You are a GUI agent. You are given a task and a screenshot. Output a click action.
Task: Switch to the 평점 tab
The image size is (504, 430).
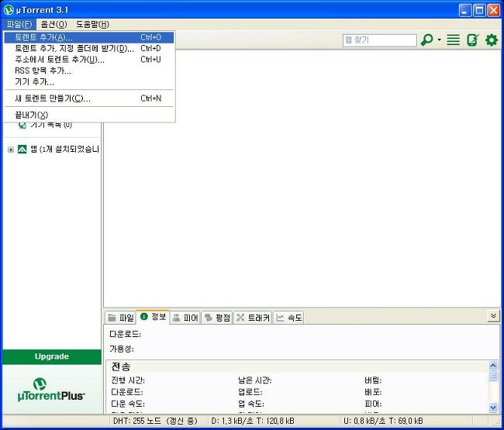point(218,318)
